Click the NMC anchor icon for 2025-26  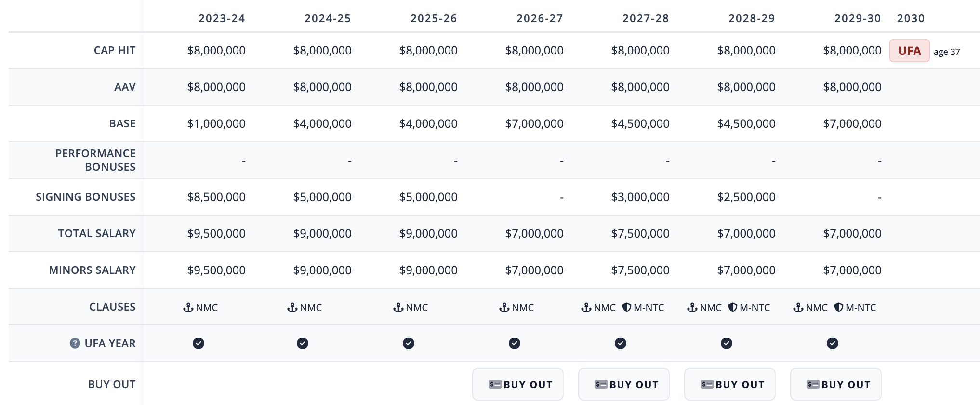398,308
